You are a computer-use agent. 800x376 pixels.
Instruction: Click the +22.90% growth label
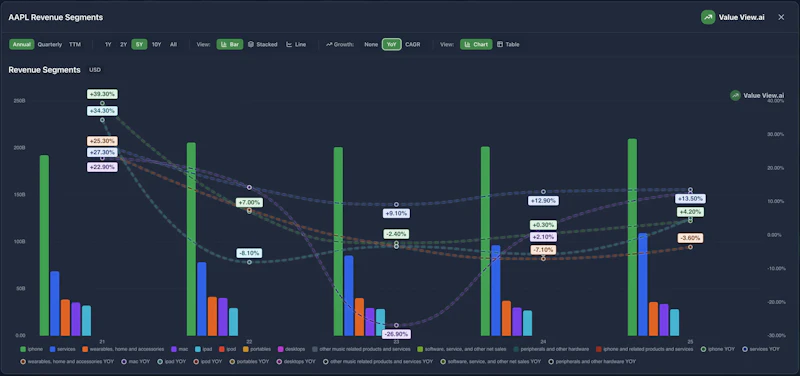pyautogui.click(x=102, y=167)
